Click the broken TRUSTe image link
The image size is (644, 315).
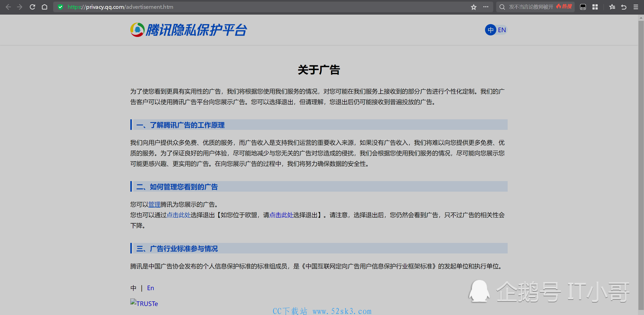144,303
